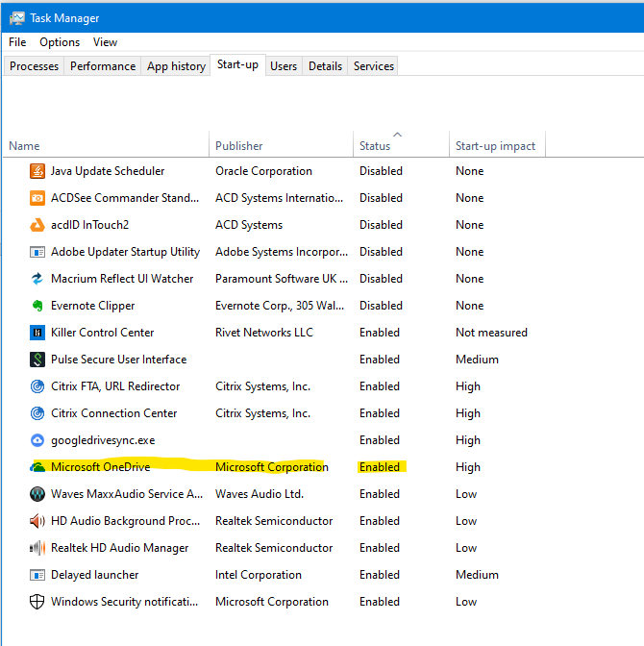This screenshot has height=646, width=644.
Task: Select the Microsoft OneDrive cloud icon
Action: point(37,467)
